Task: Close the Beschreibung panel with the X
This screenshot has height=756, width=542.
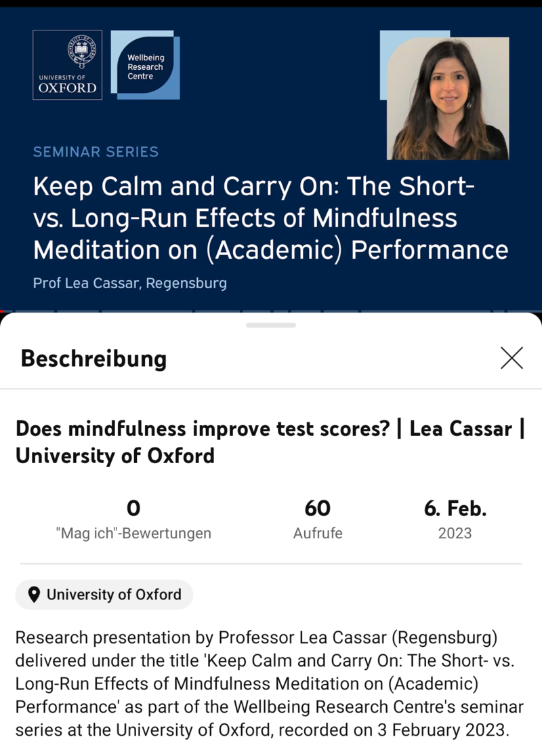Action: click(512, 358)
